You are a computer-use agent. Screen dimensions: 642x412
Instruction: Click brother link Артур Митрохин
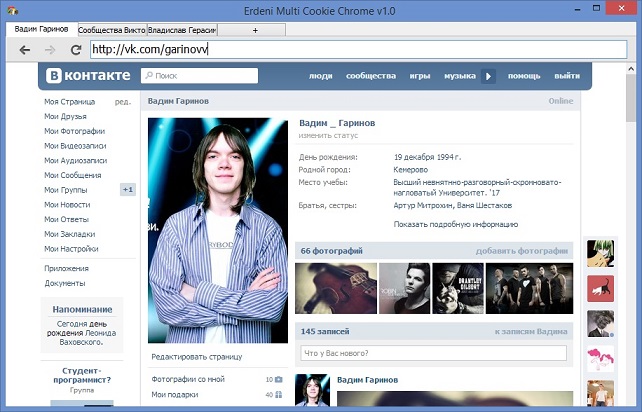423,206
